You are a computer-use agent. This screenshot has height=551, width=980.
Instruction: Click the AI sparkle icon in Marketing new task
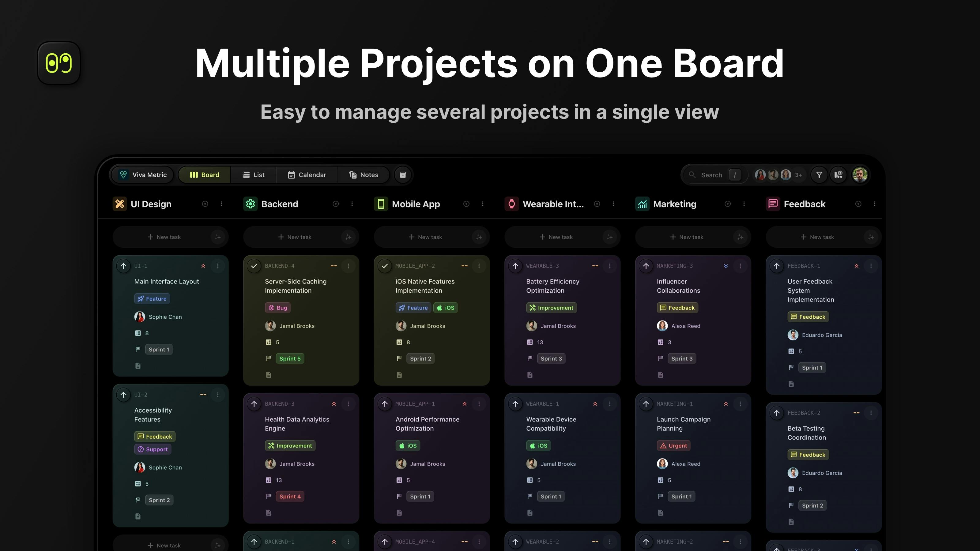coord(740,237)
